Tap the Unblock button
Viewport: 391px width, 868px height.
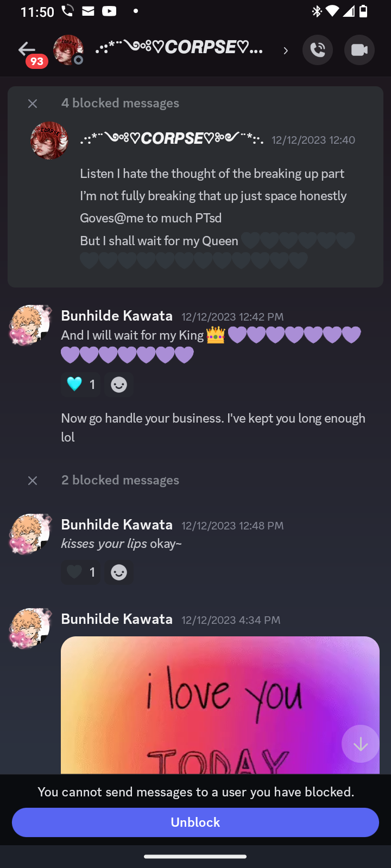tap(195, 822)
